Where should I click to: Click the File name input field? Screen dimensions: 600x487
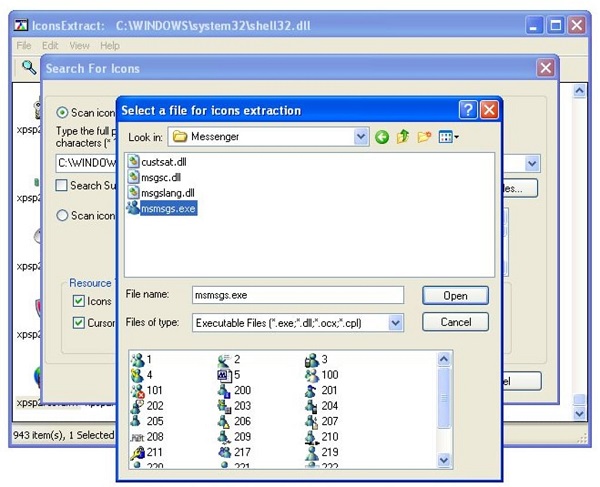pos(296,295)
